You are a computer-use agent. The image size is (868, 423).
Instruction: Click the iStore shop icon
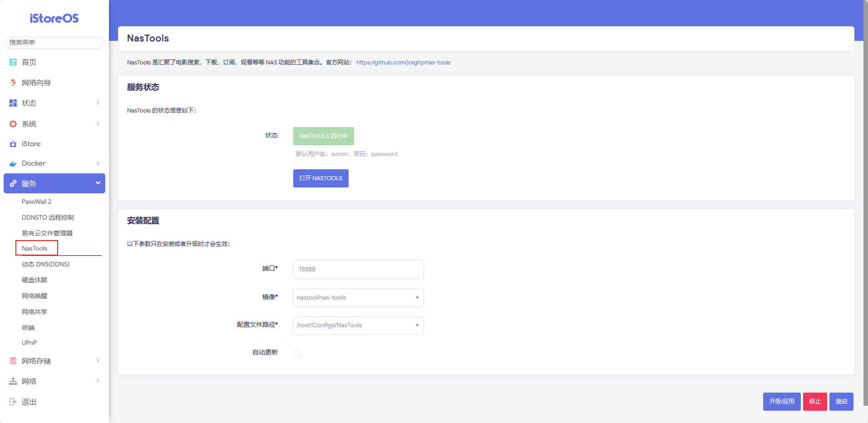[13, 144]
